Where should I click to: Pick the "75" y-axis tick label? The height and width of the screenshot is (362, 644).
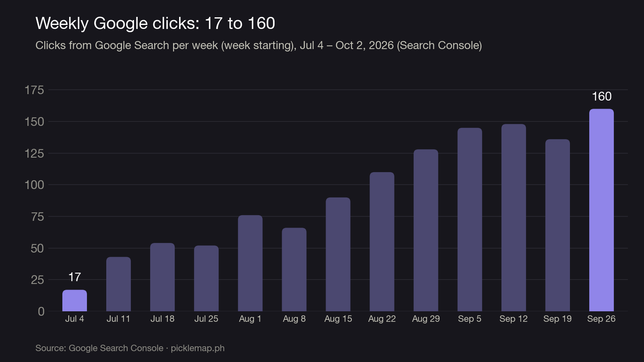pos(37,216)
